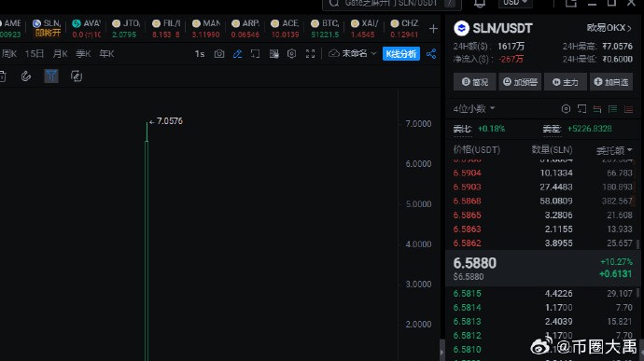The height and width of the screenshot is (361, 644).
Task: Click the sell order at 6.5862
Action: (x=542, y=243)
